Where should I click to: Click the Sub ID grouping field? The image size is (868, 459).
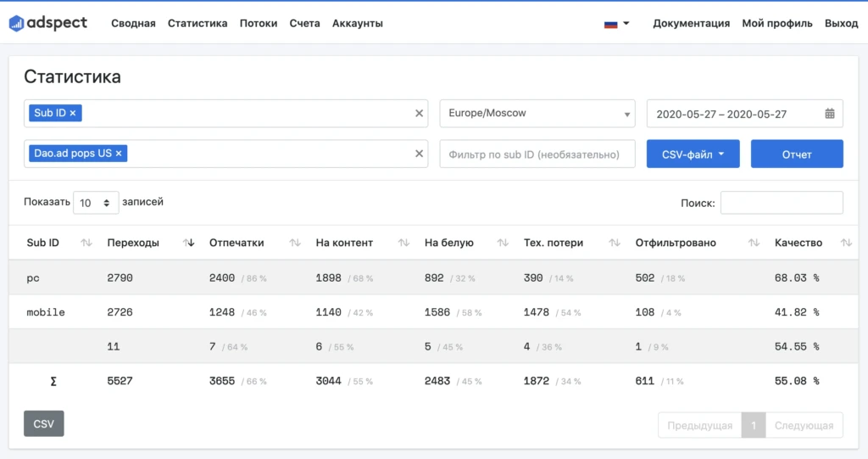[225, 114]
